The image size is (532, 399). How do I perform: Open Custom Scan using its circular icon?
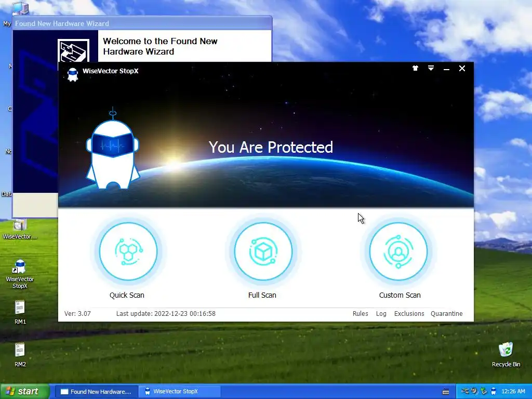pos(398,251)
